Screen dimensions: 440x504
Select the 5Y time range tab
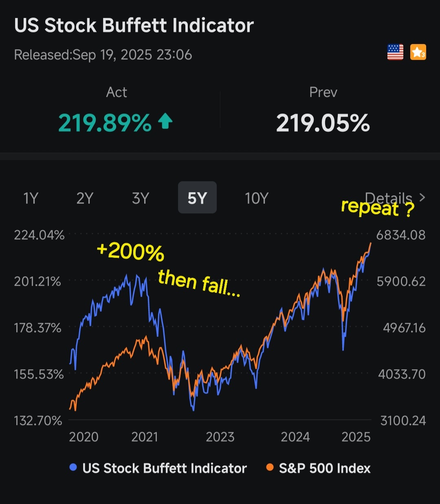click(197, 198)
